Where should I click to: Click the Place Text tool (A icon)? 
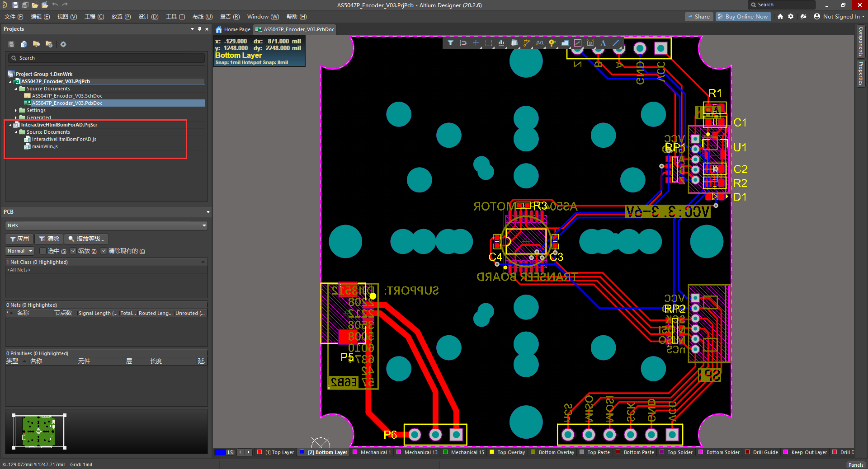603,43
